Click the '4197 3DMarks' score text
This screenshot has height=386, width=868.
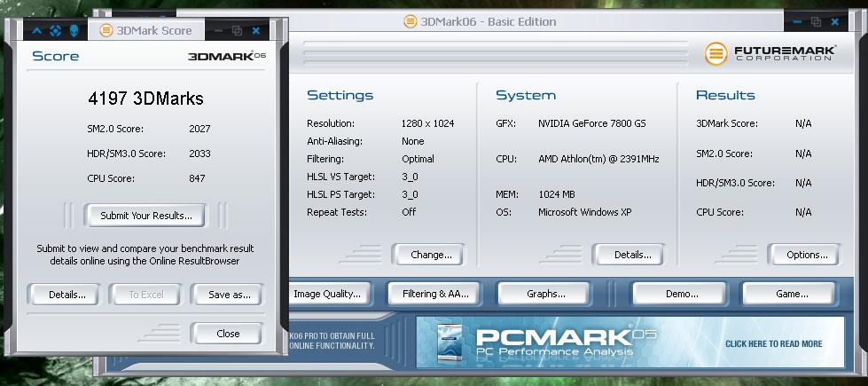(145, 98)
